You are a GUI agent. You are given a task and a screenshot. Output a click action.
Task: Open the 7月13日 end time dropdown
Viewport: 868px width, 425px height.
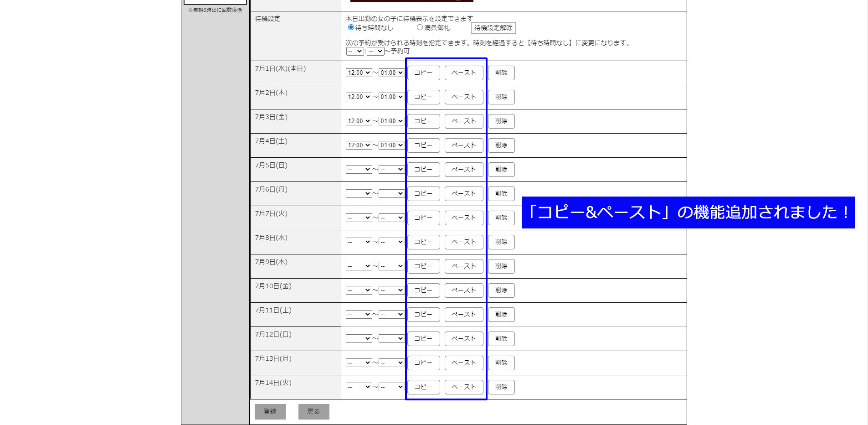click(x=391, y=363)
